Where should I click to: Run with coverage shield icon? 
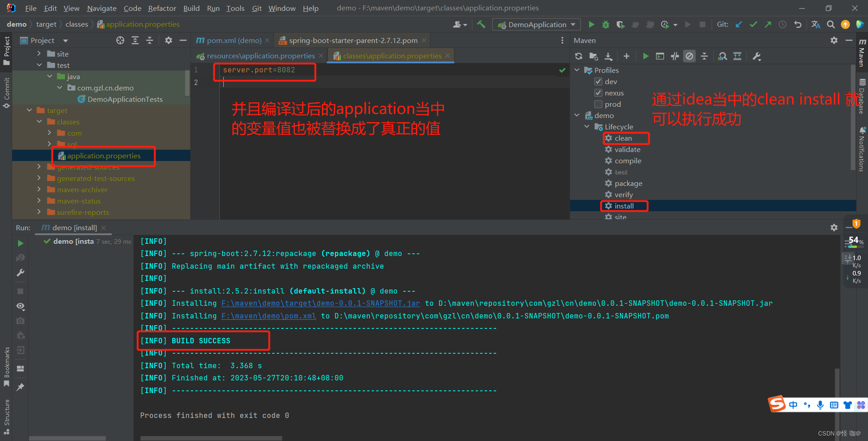click(x=620, y=24)
